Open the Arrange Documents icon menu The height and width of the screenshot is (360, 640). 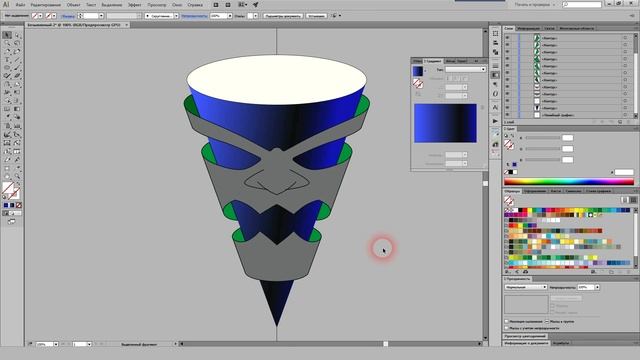pyautogui.click(x=242, y=5)
